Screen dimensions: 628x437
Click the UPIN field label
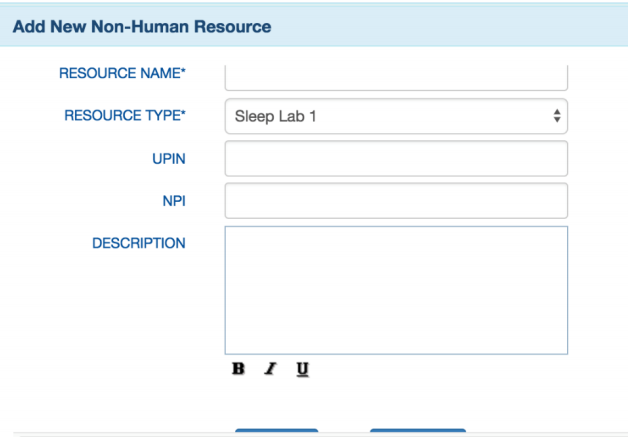[167, 158]
